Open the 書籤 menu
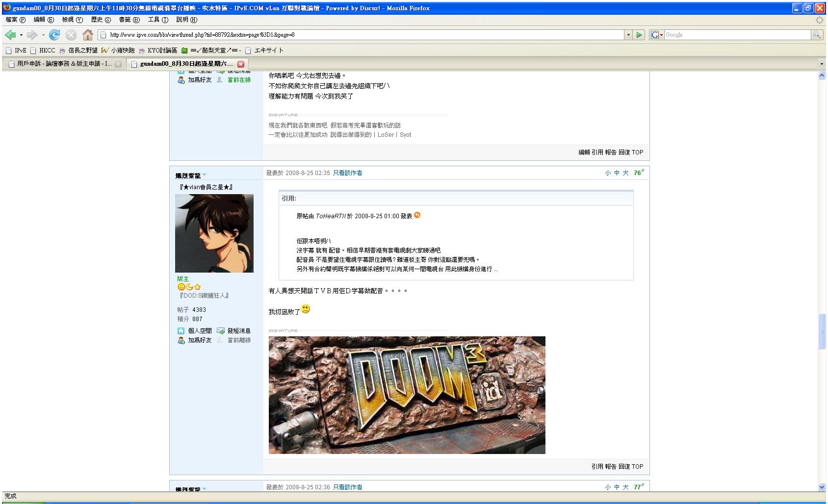Viewport: 828px width, 504px height. [129, 20]
